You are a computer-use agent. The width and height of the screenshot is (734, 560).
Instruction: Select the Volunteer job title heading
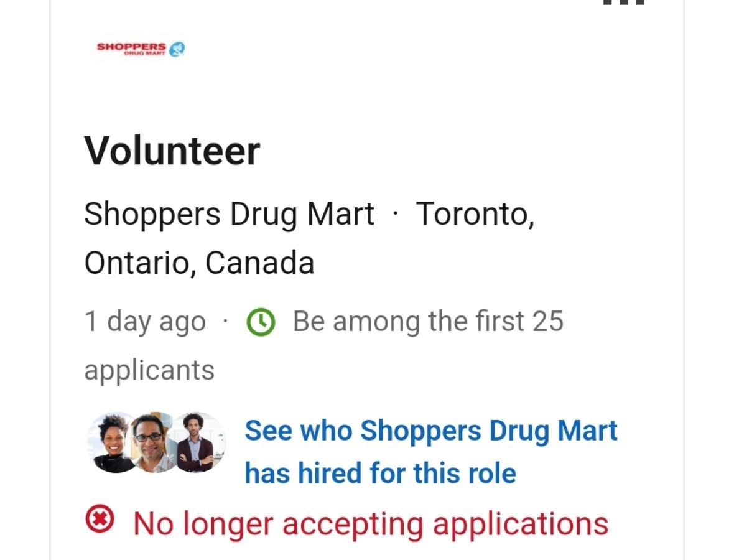(x=173, y=149)
